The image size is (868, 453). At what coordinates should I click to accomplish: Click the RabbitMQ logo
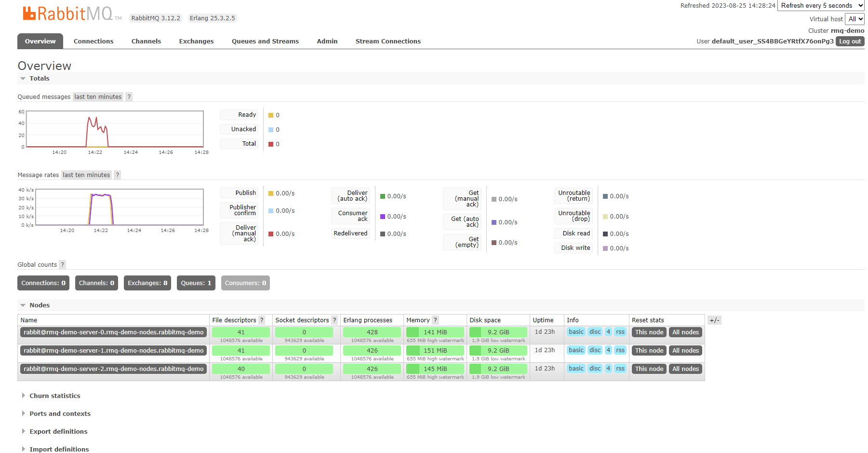[x=72, y=14]
